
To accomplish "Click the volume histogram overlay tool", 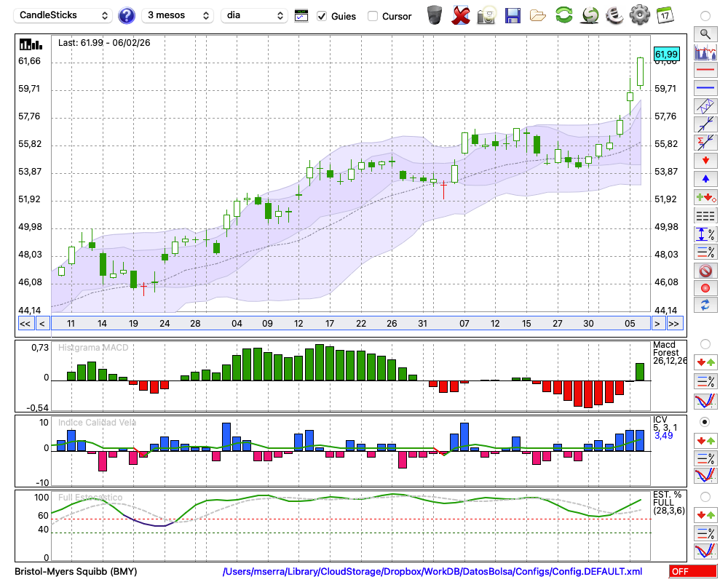I will [x=705, y=52].
